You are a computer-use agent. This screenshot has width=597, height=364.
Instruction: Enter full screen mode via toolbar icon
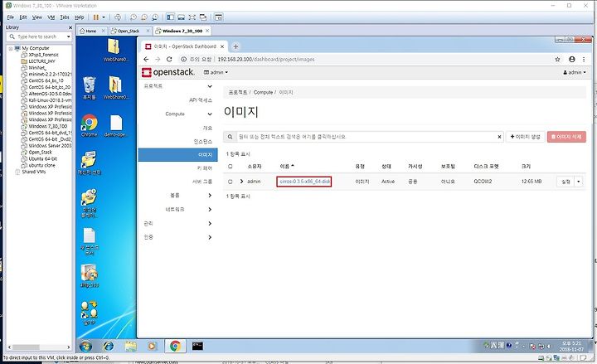coord(192,17)
